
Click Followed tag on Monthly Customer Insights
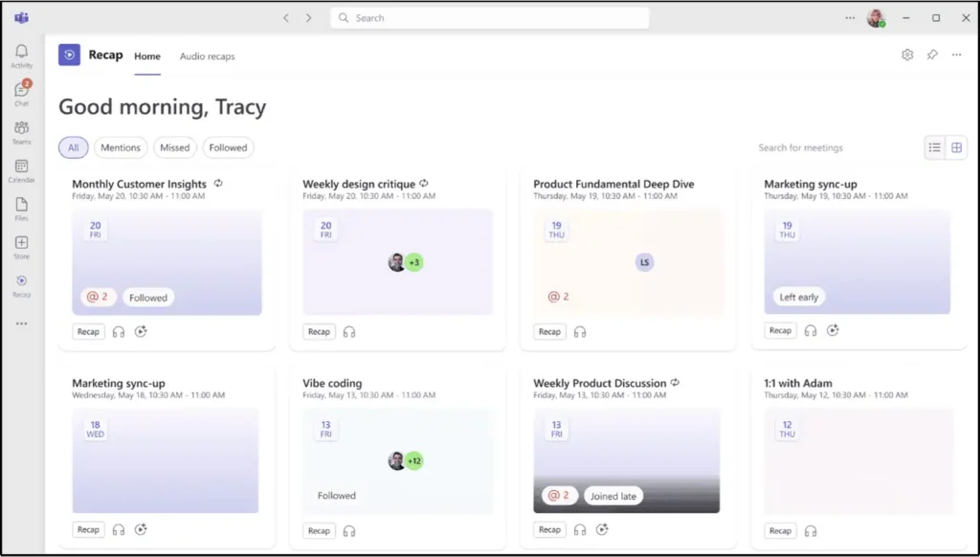click(x=148, y=298)
